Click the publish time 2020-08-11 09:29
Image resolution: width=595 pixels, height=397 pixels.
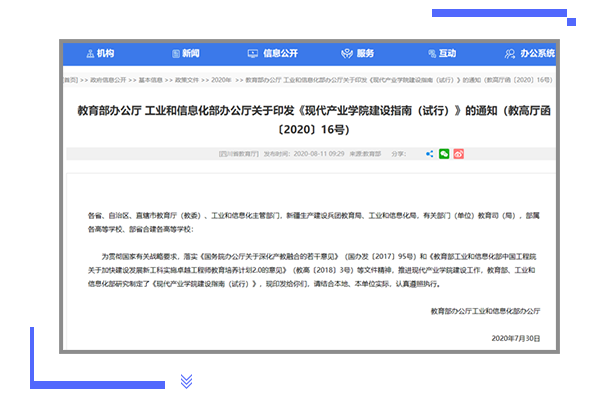coord(319,154)
